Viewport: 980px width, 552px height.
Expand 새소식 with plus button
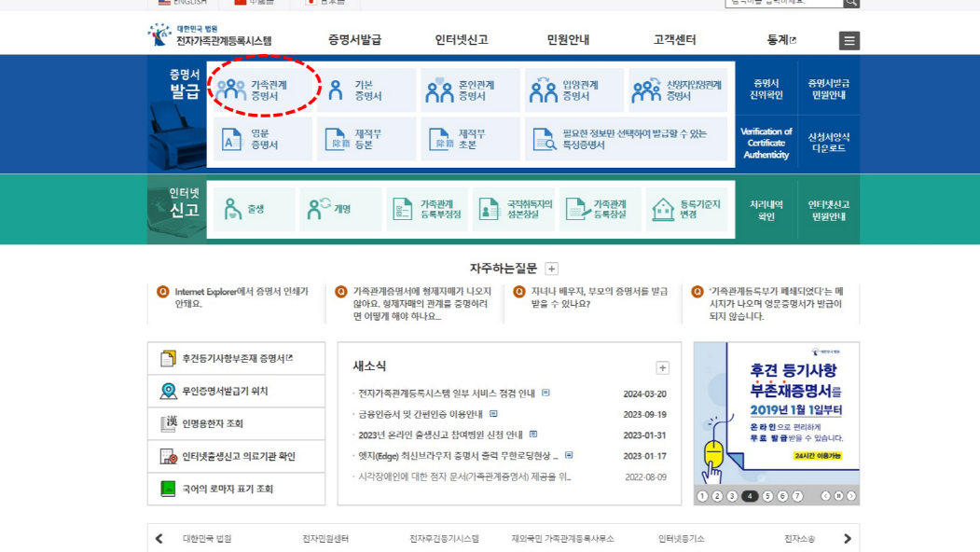[x=662, y=367]
